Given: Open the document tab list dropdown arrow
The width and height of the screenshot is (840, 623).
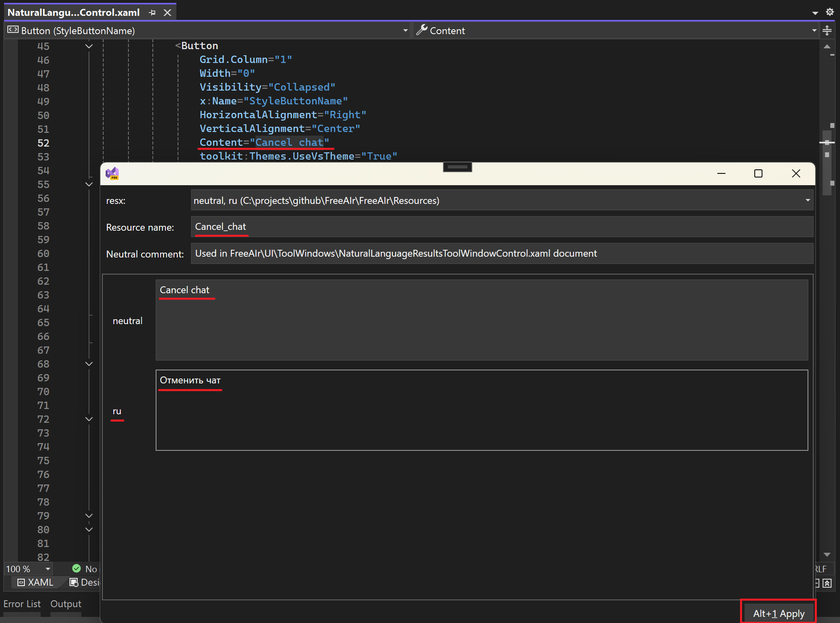Looking at the screenshot, I should pyautogui.click(x=815, y=13).
